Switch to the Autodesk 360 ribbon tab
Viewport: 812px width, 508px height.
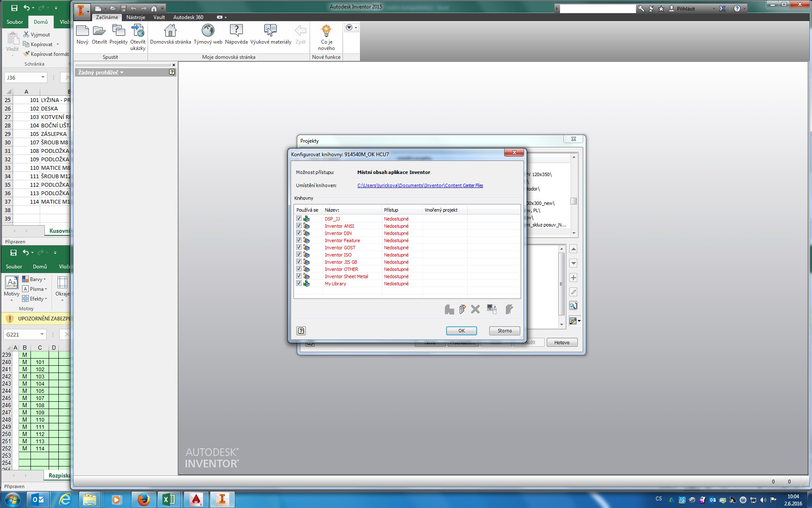click(x=188, y=17)
